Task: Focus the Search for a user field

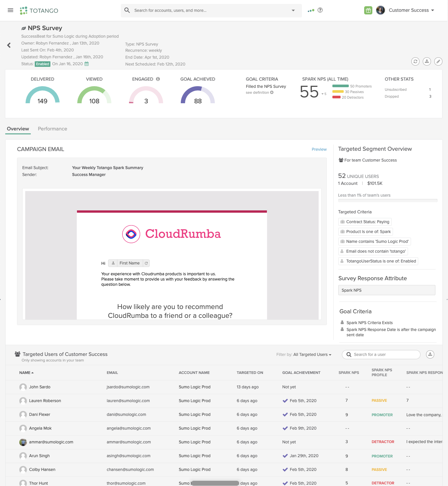Action: [381, 355]
